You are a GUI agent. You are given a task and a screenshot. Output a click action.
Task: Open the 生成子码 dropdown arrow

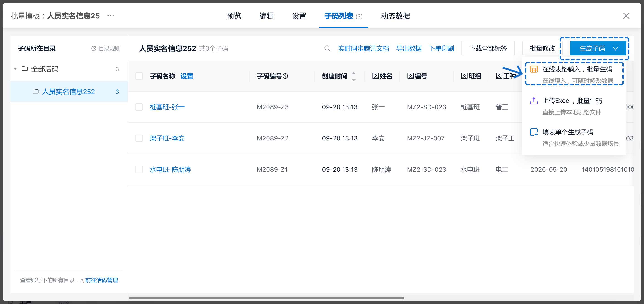tap(615, 48)
